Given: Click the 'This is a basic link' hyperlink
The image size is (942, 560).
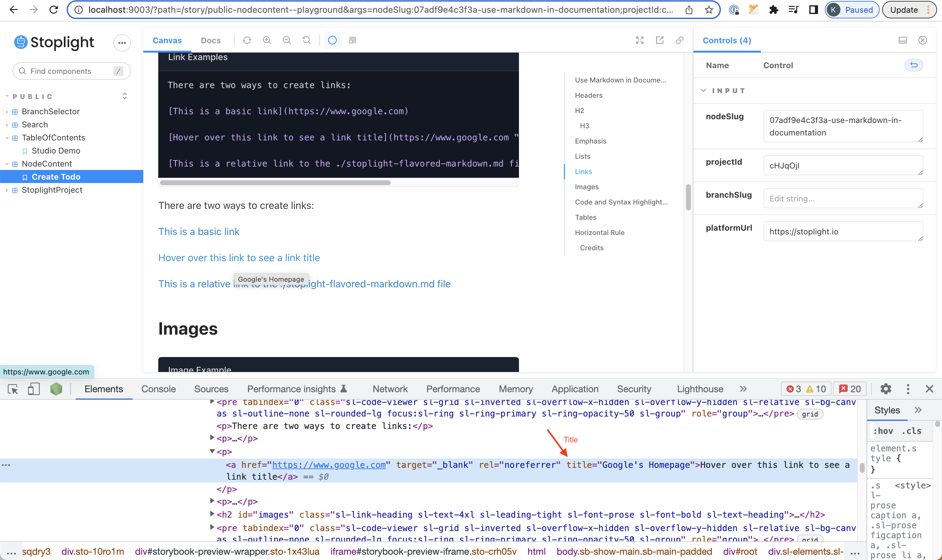Looking at the screenshot, I should coord(199,231).
